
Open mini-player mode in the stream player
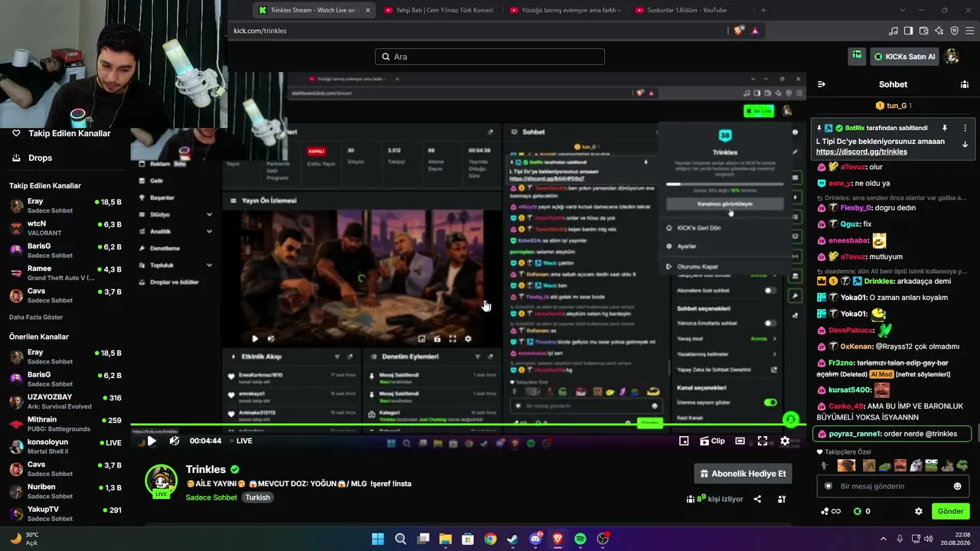(684, 441)
